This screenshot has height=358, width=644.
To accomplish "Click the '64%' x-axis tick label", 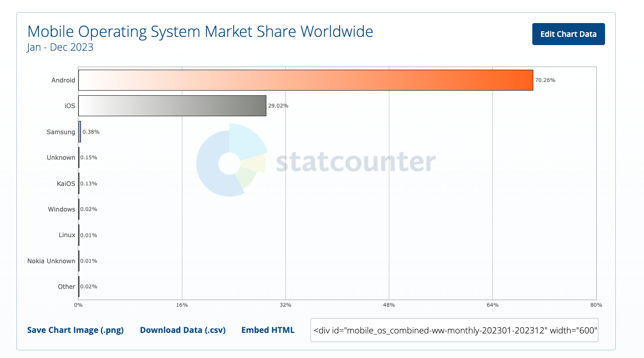I will pos(492,305).
